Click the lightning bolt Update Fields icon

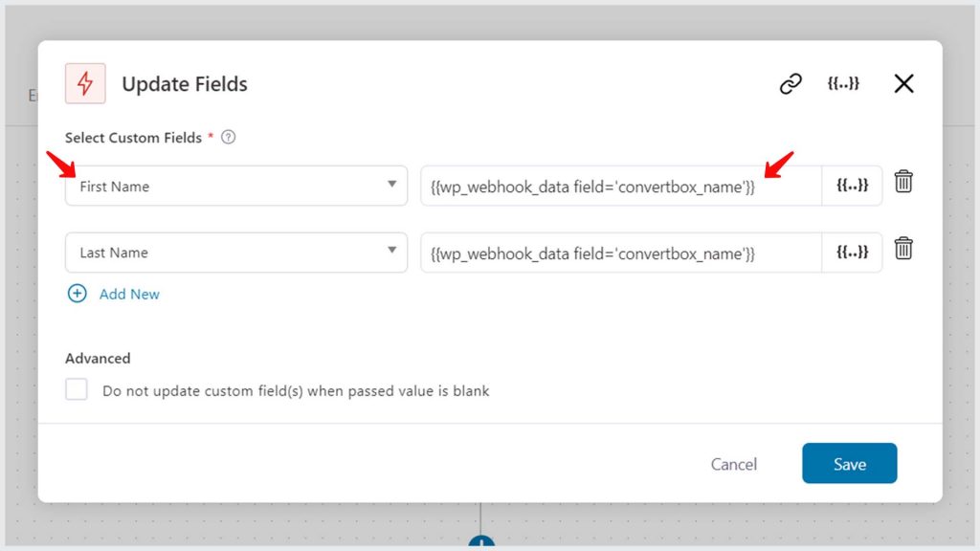[x=85, y=83]
